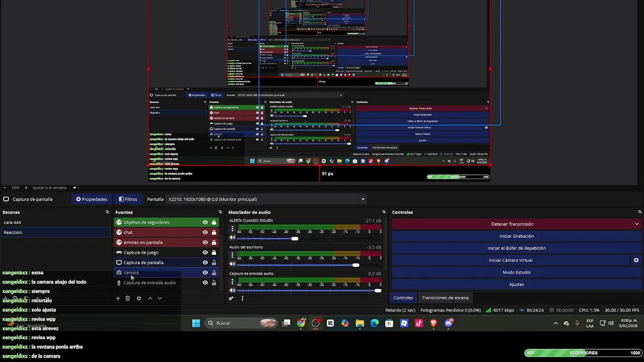The width and height of the screenshot is (644, 362).
Task: Delete the selected source with trash icon
Action: [x=127, y=298]
